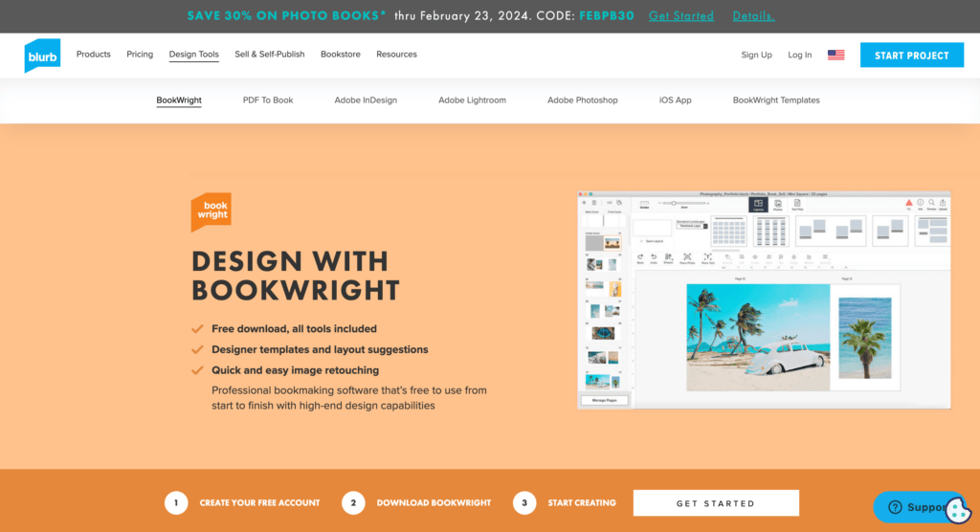The height and width of the screenshot is (532, 980).
Task: Go to the Bookstore
Action: (x=340, y=55)
